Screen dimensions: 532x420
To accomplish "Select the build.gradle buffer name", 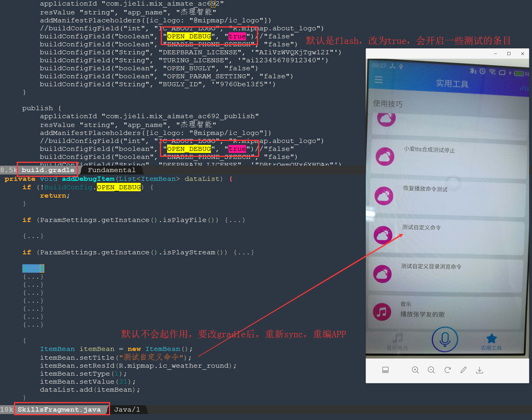I will click(48, 170).
